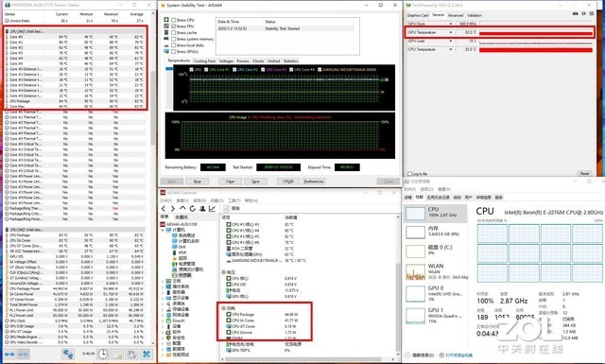605x364 pixels.
Task: Collapse 计算机 node in AIDA64 tree
Action: [163, 230]
